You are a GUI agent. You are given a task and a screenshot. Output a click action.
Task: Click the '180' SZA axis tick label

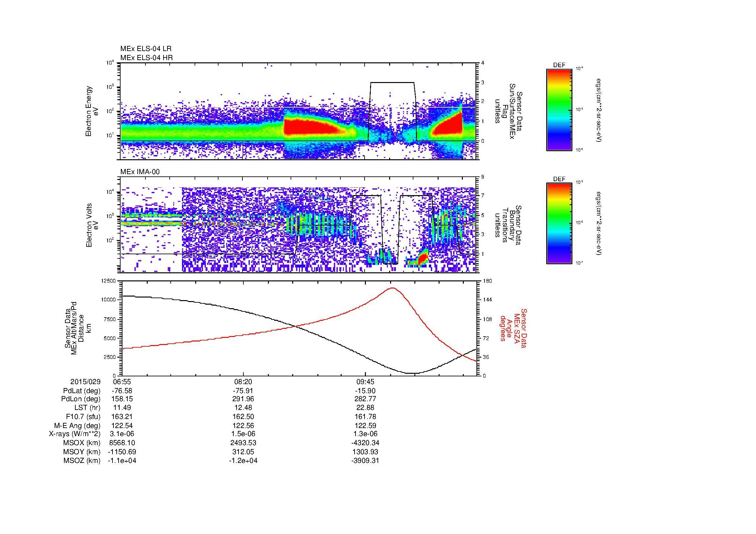coord(487,281)
